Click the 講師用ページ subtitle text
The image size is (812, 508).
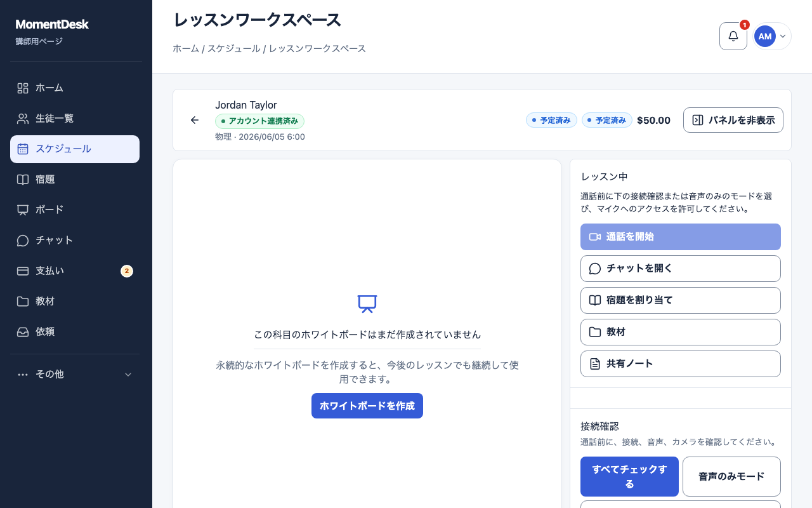click(39, 42)
